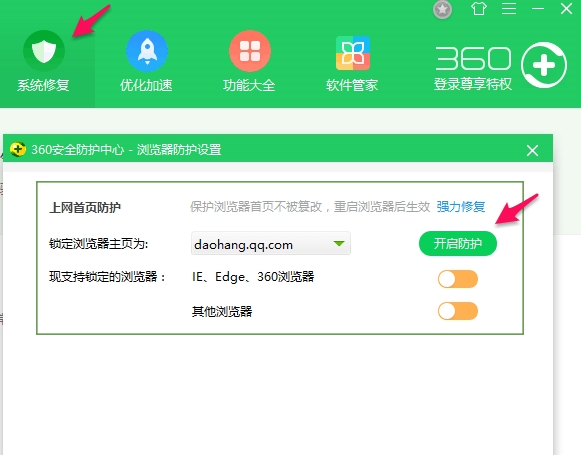Open the homepage lock dropdown arrow

tap(339, 243)
